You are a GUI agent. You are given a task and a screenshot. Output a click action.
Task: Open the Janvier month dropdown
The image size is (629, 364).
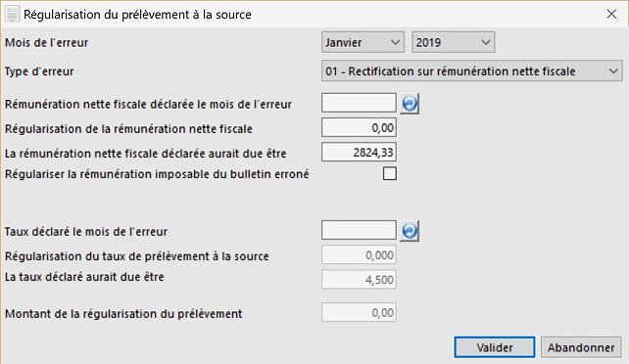(x=363, y=42)
